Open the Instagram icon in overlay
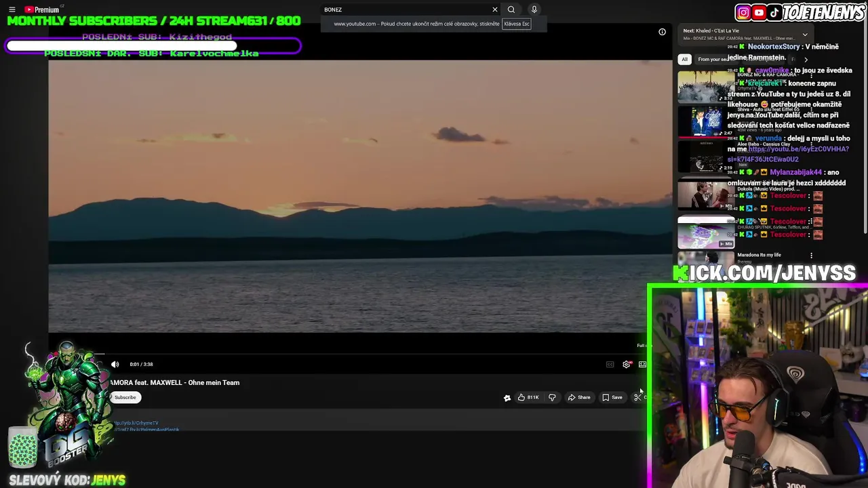Image resolution: width=868 pixels, height=488 pixels. [x=744, y=12]
